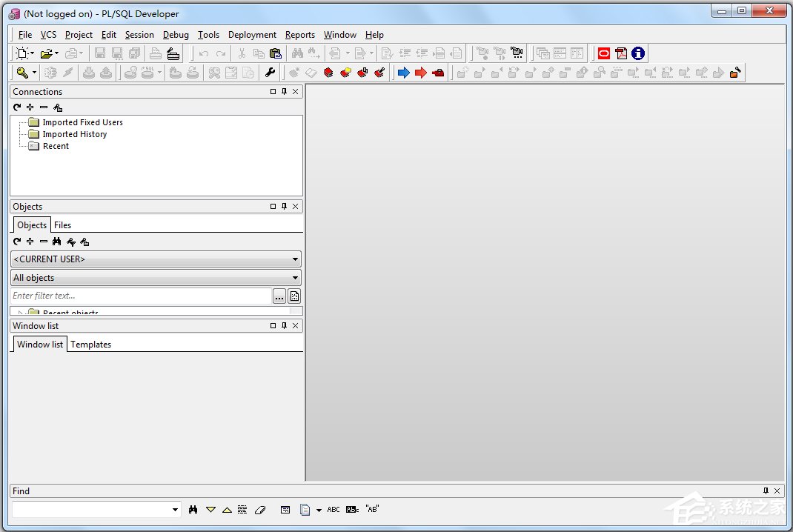Toggle the quoted "AB" search option
Screen dimensions: 793x532
coord(372,509)
